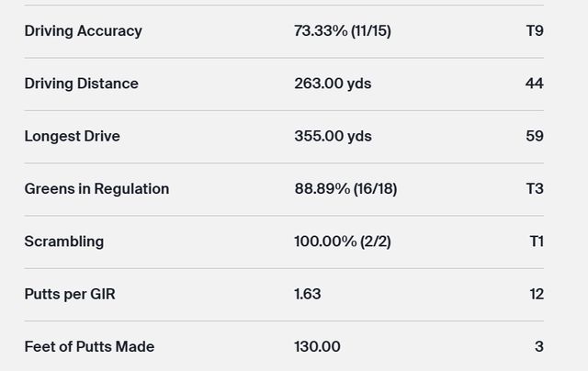
Task: Click rank 12 for Putts per GIR
Action: coord(535,294)
